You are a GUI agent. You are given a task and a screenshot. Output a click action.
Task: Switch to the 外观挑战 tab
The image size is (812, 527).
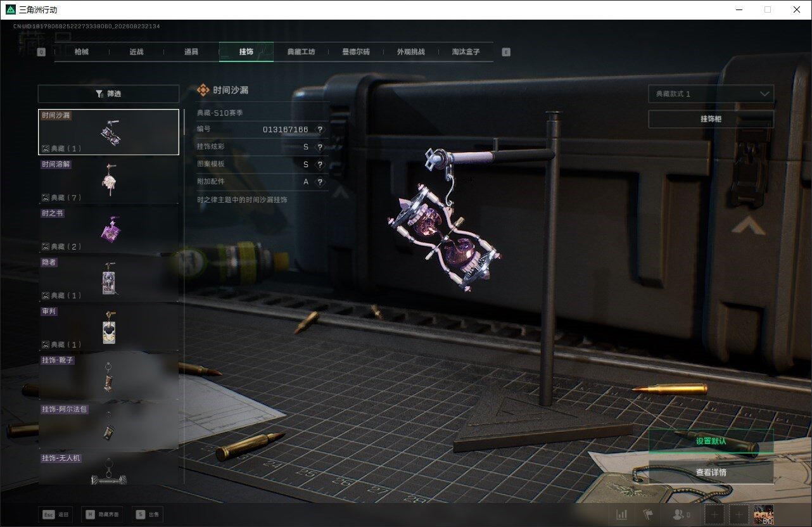(410, 52)
